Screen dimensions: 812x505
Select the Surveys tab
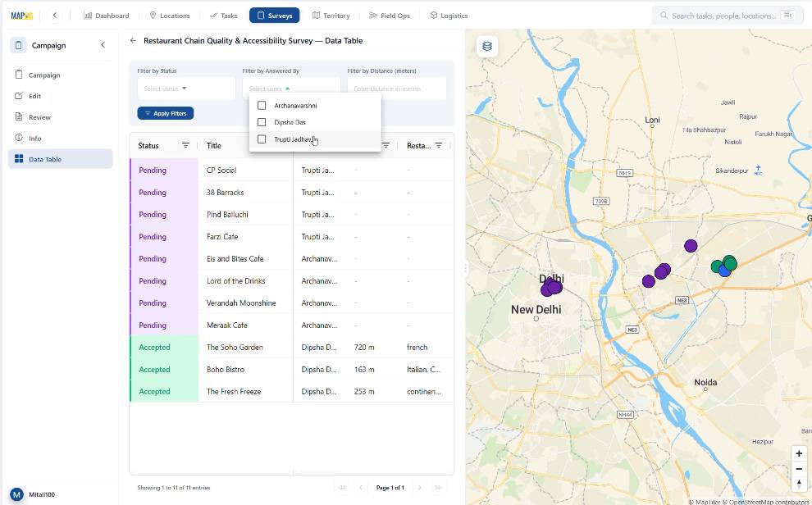[x=275, y=16]
